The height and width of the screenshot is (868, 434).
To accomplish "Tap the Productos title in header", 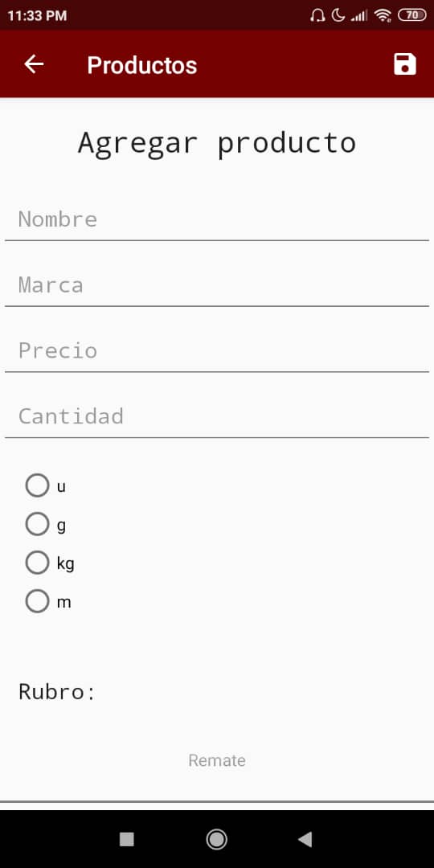I will [x=142, y=65].
